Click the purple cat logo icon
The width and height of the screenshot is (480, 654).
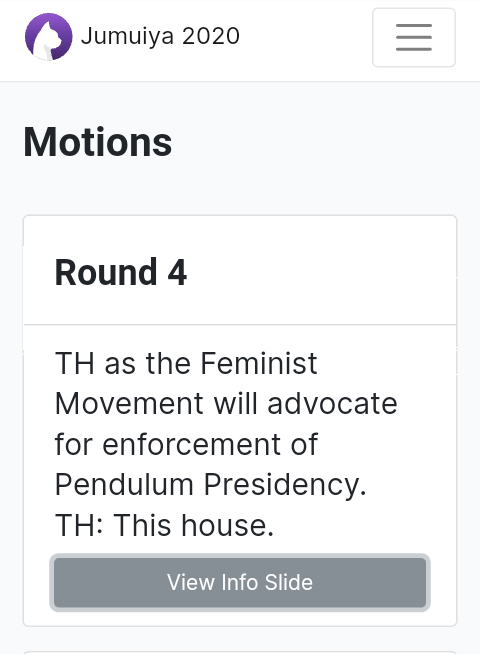[48, 37]
